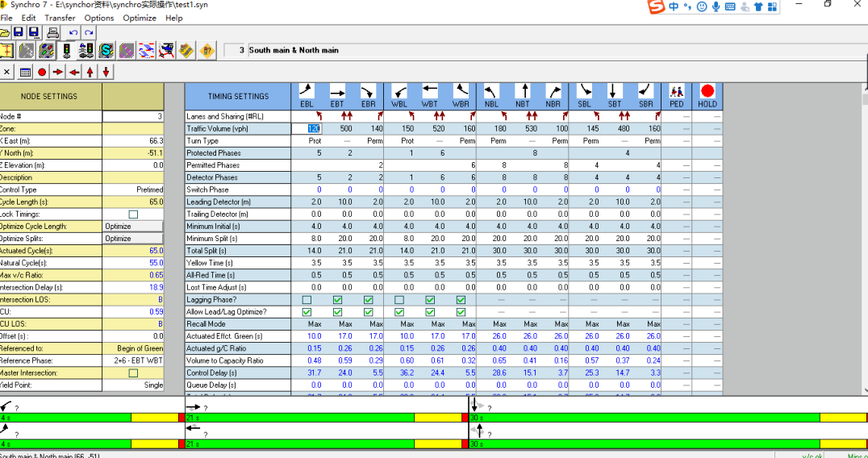Click the red up-arrow approach icon
Image resolution: width=868 pixels, height=458 pixels.
click(x=90, y=71)
